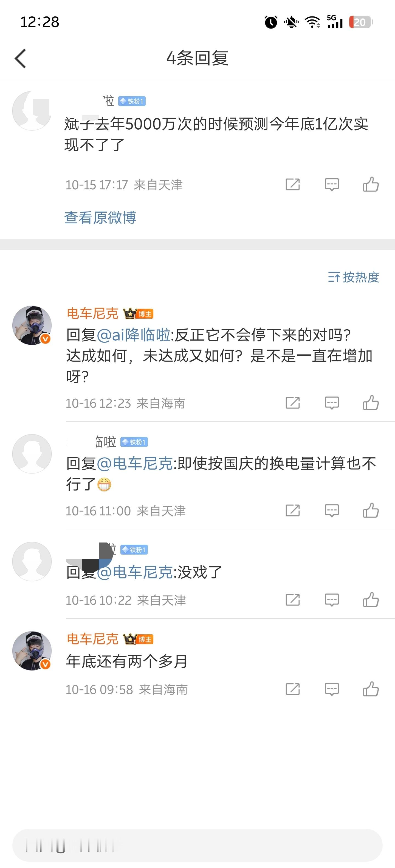Open 查看原微博 link
395x868 pixels.
point(100,217)
